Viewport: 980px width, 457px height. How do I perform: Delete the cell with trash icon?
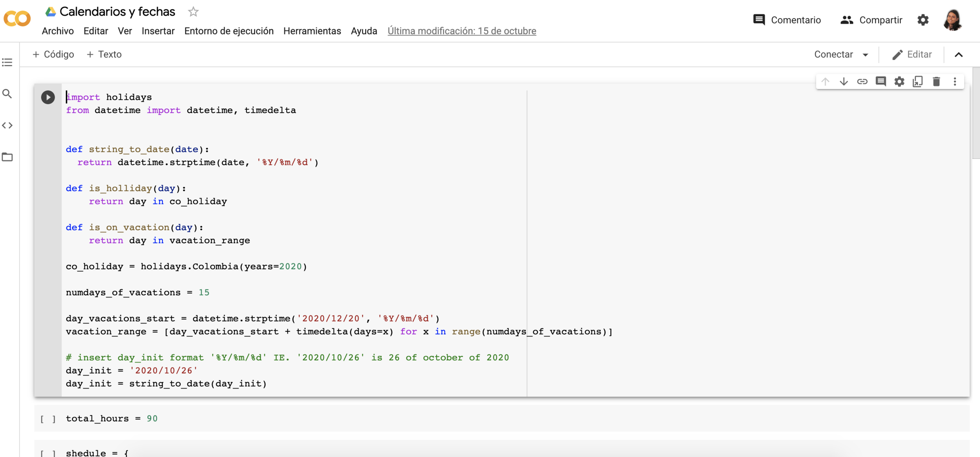point(936,81)
